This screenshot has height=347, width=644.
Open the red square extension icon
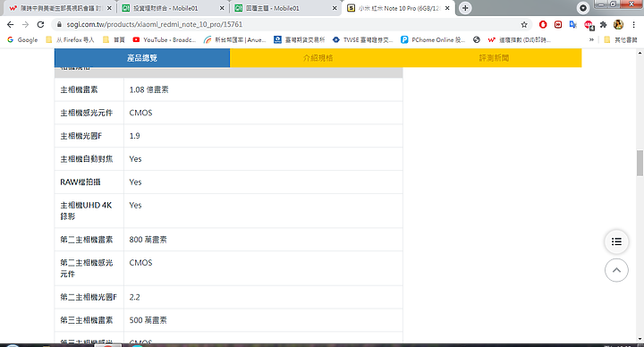point(558,25)
